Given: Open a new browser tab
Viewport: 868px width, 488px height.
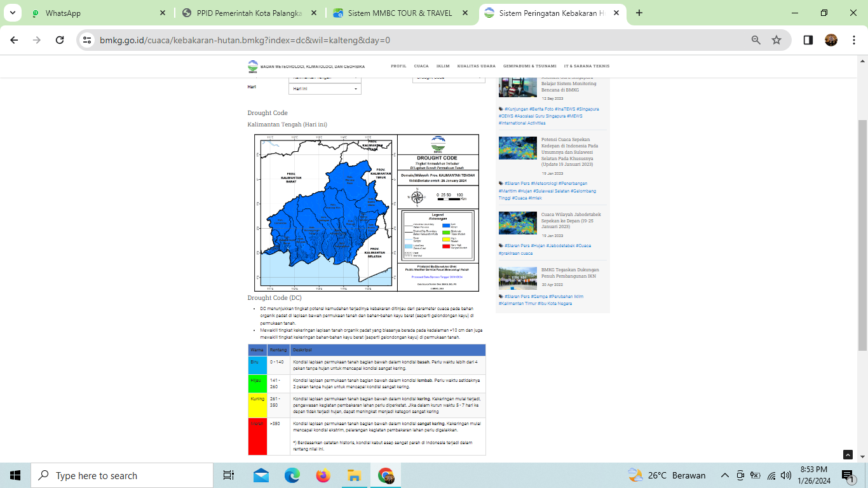Looking at the screenshot, I should pyautogui.click(x=639, y=13).
